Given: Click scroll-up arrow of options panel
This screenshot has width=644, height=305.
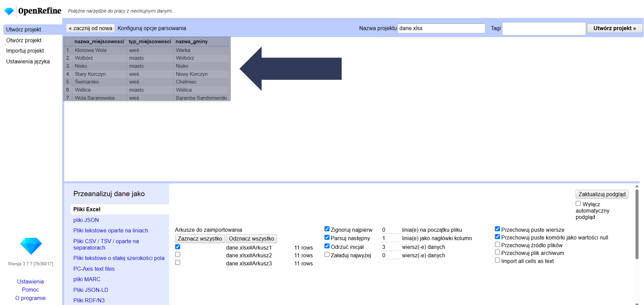Looking at the screenshot, I should tap(637, 186).
